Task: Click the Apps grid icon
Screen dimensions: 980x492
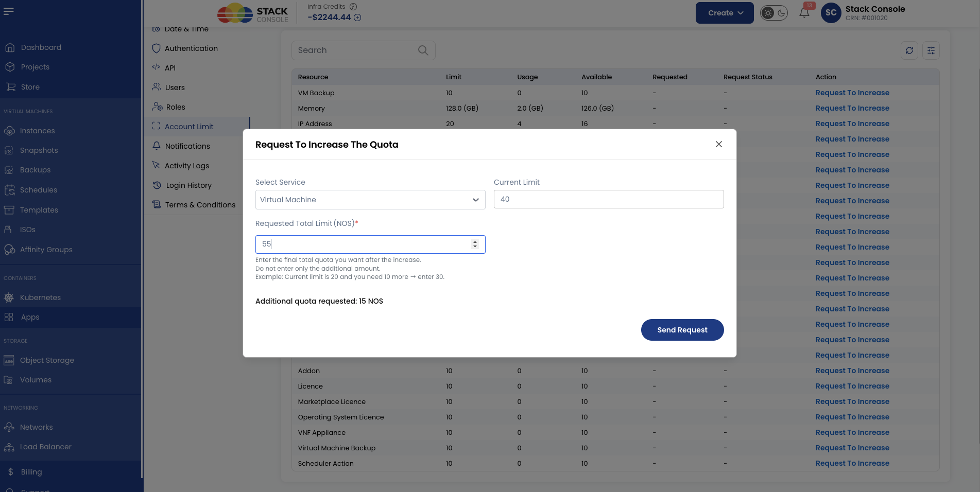Action: (x=9, y=317)
